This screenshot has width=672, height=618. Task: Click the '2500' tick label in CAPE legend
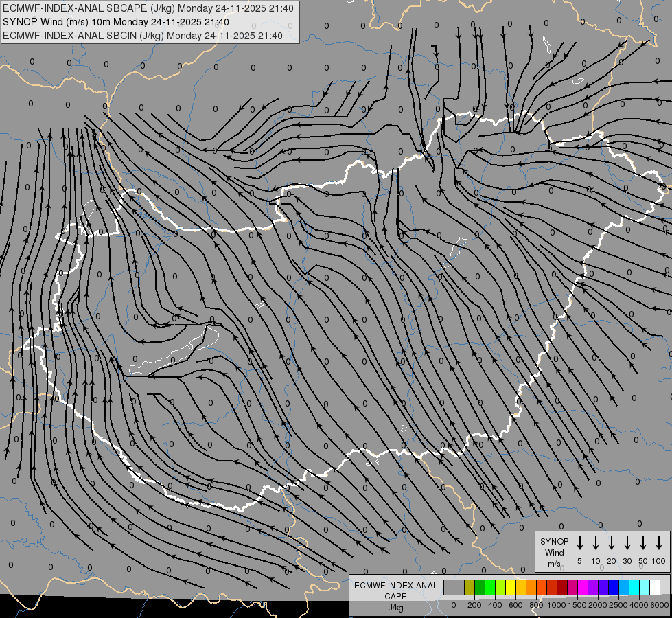click(x=618, y=605)
